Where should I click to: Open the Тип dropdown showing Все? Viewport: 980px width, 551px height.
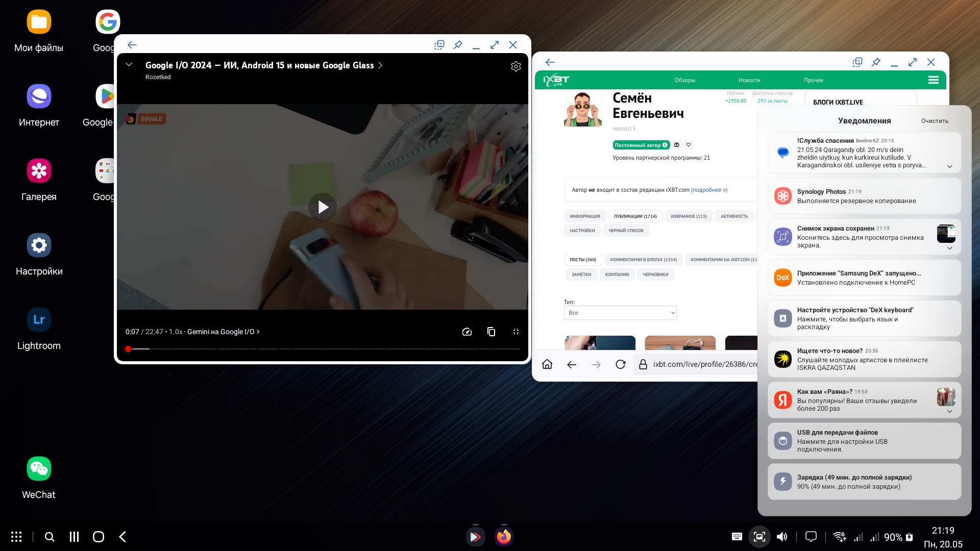[620, 313]
